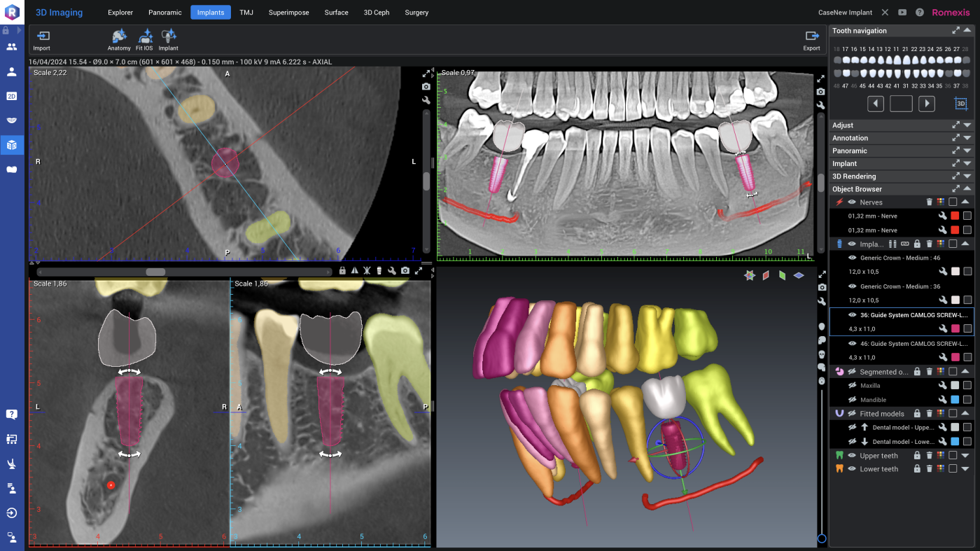Toggle 3D mode in Tooth navigation
The height and width of the screenshot is (551, 980).
point(961,104)
